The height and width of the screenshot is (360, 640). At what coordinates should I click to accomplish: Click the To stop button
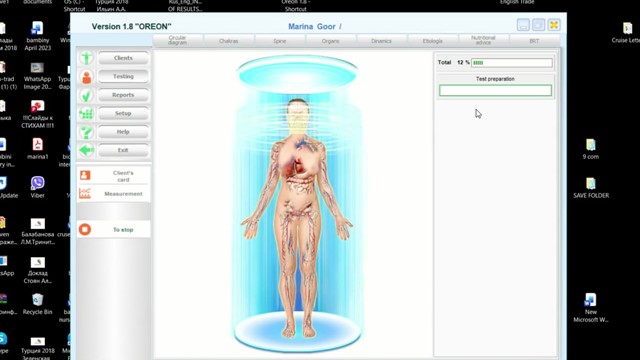113,230
